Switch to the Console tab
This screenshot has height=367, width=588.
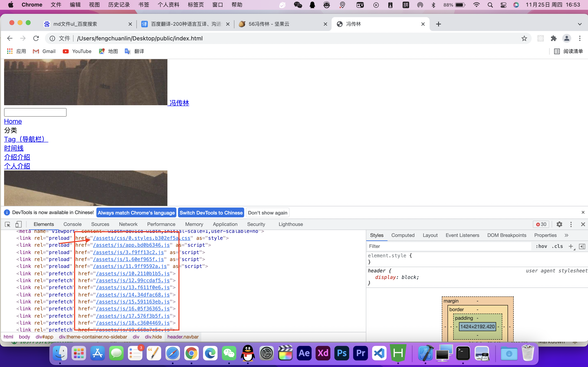pyautogui.click(x=72, y=224)
